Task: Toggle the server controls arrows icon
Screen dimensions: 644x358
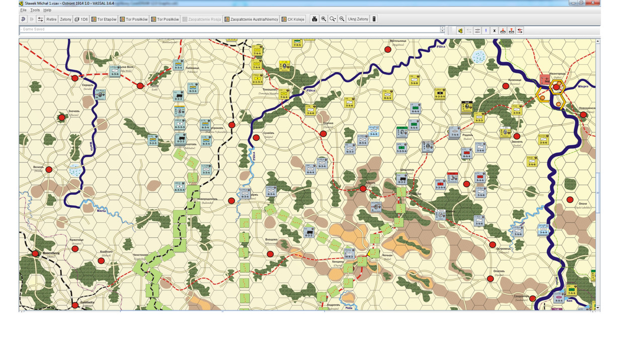Action: point(40,19)
